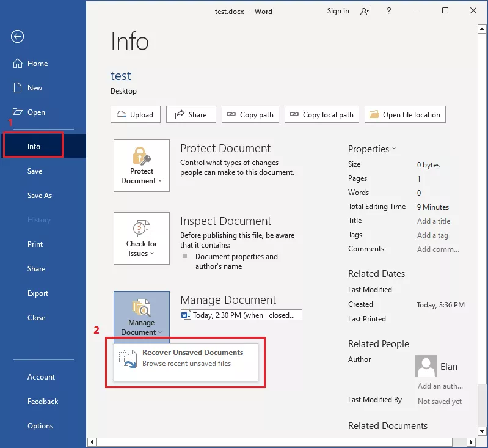488x448 pixels.
Task: Click Sign in at the top
Action: point(338,11)
